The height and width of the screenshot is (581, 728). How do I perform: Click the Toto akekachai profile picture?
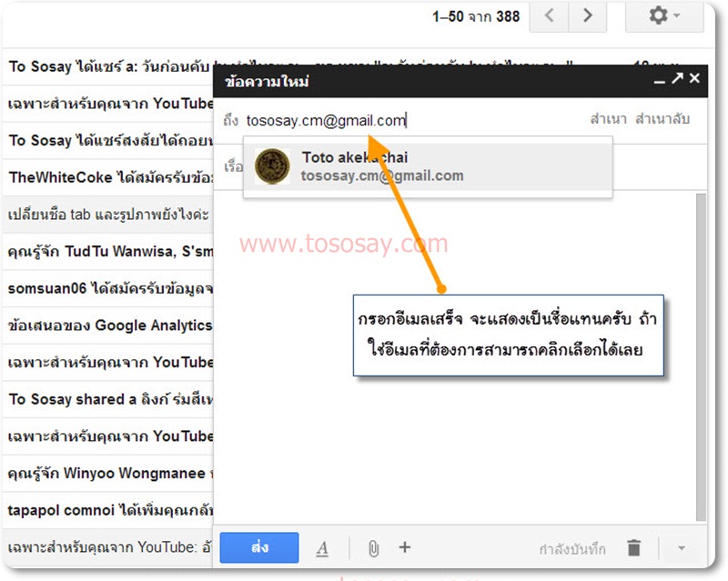(272, 167)
